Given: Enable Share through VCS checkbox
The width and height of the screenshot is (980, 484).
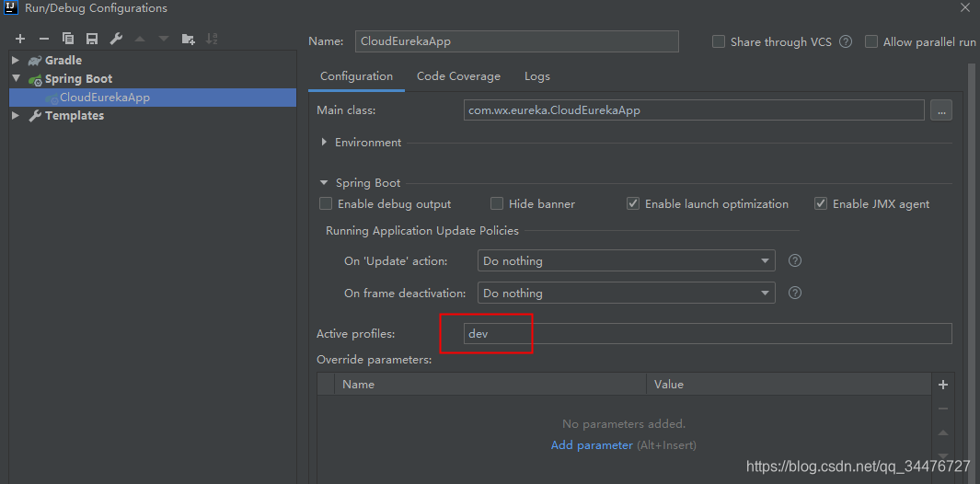Looking at the screenshot, I should pyautogui.click(x=719, y=42).
